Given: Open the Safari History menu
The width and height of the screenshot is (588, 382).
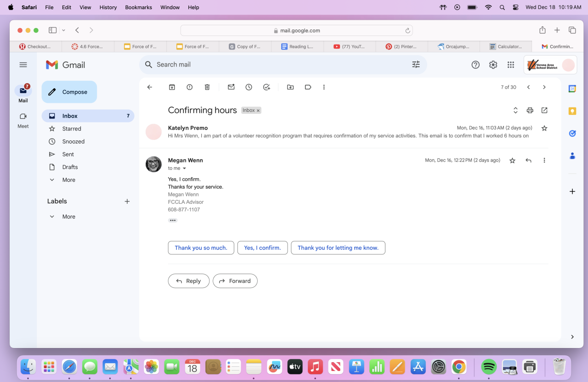Looking at the screenshot, I should 108,7.
